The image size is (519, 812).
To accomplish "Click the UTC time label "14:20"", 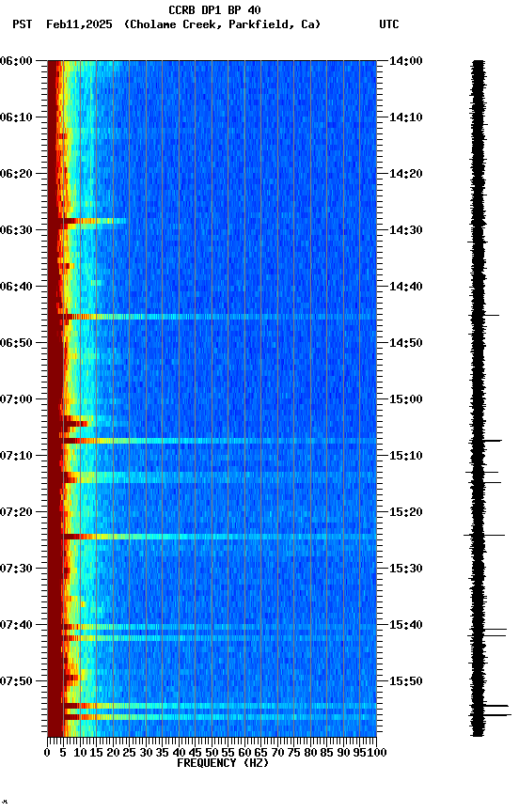I will (406, 174).
